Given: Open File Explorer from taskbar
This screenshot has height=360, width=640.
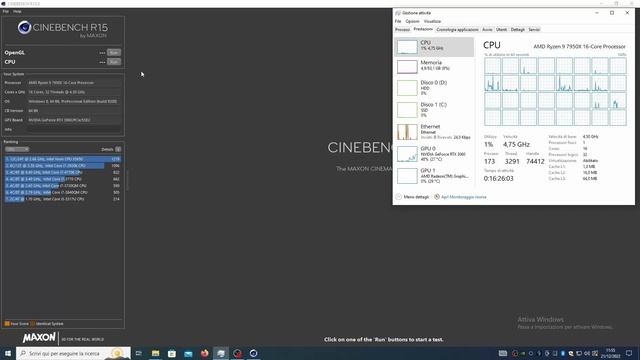Looking at the screenshot, I should tap(156, 353).
